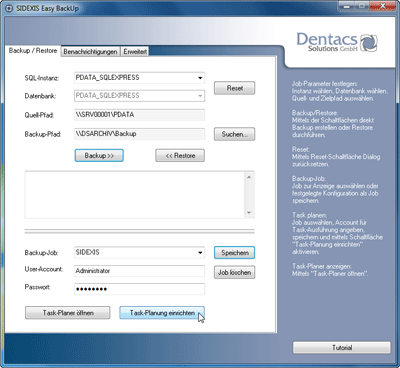Viewport: 400px width, 368px height.
Task: Click the SIDEXIS Easy BackUp title icon
Action: (10, 8)
